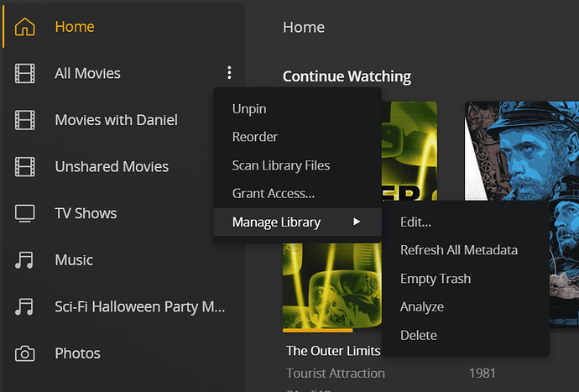
Task: Open the Unshared Movies library
Action: (x=112, y=167)
